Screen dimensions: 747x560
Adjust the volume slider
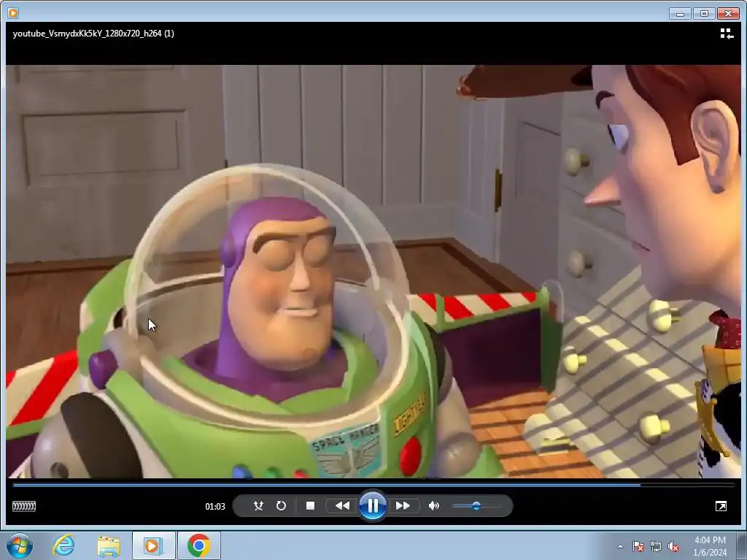point(476,506)
